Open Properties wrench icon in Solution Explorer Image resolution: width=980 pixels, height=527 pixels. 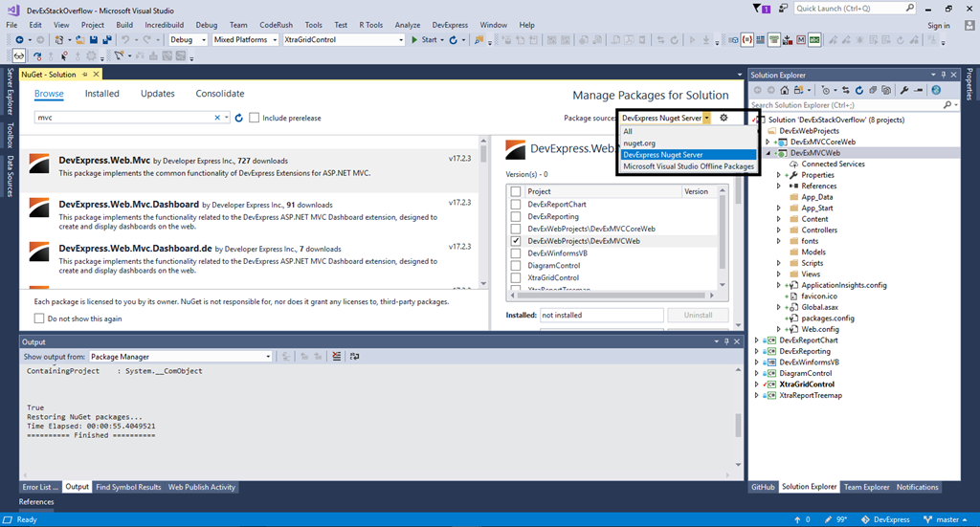coord(904,91)
